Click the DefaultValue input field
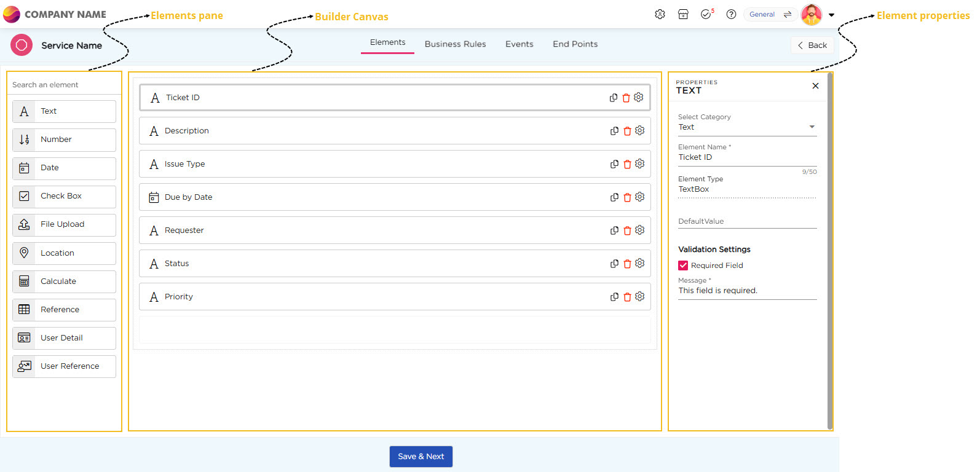Screen dimensions: 980x472 (x=747, y=222)
